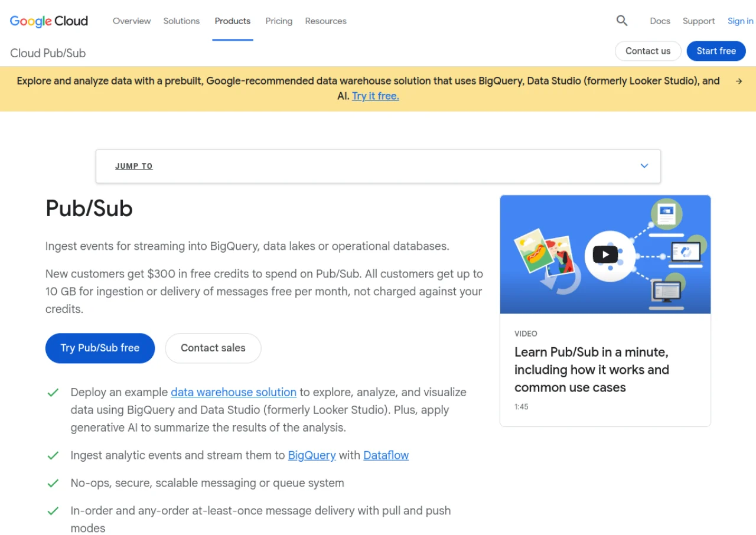Click the 'Ingest events for streaming' description
The height and width of the screenshot is (535, 756).
click(x=247, y=246)
